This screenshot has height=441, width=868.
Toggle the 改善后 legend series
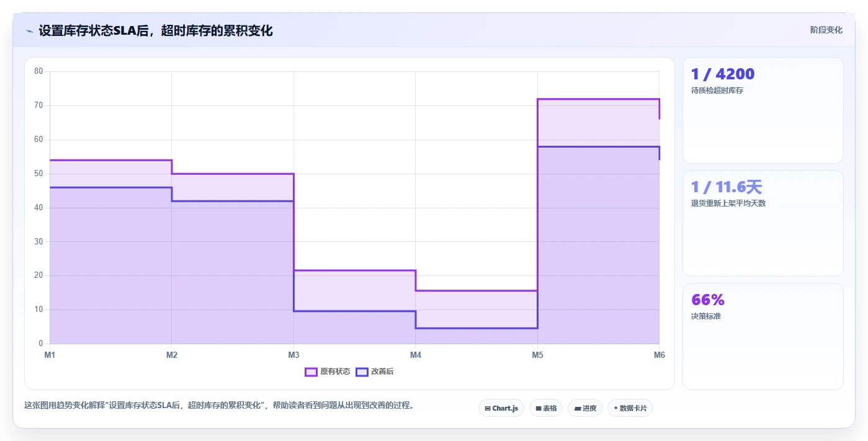point(375,372)
